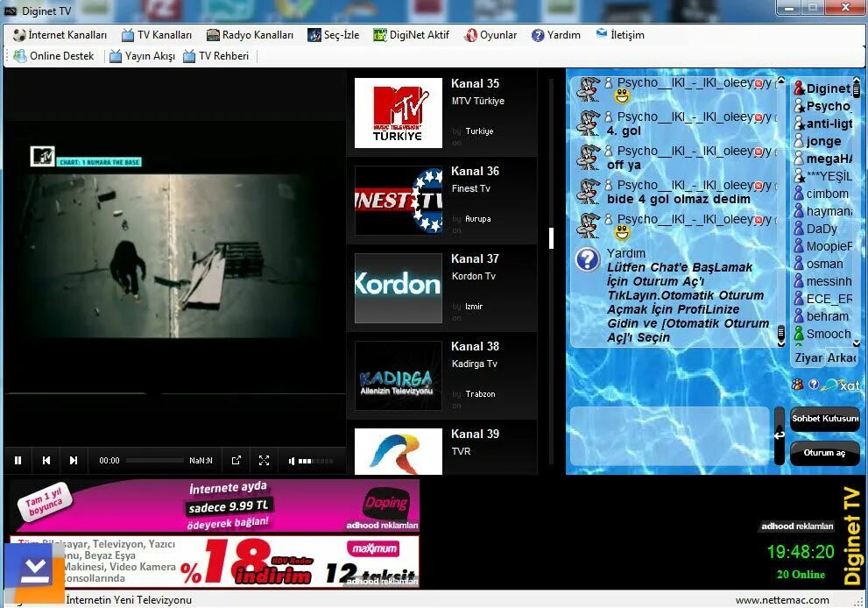Click the chat message input box
This screenshot has height=608, width=868.
669,435
